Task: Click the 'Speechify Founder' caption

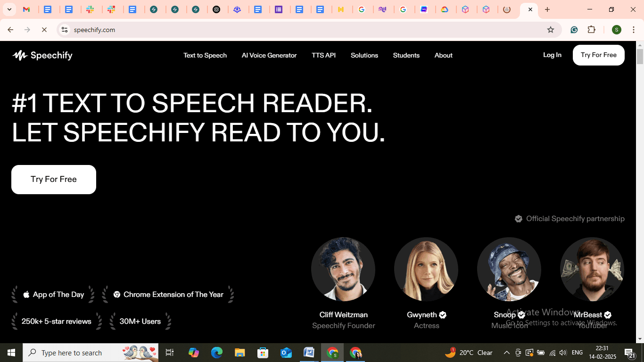Action: coord(344,326)
